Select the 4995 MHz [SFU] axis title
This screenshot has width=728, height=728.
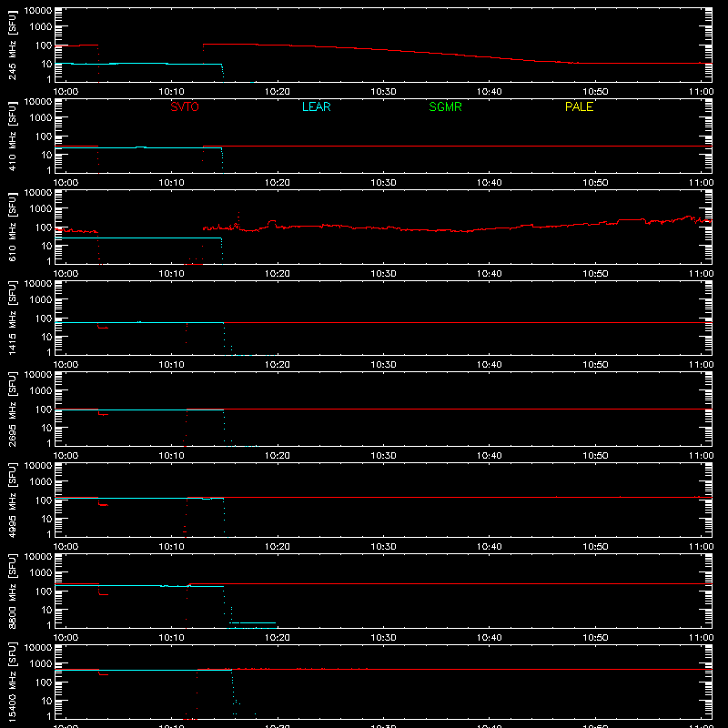[12, 500]
